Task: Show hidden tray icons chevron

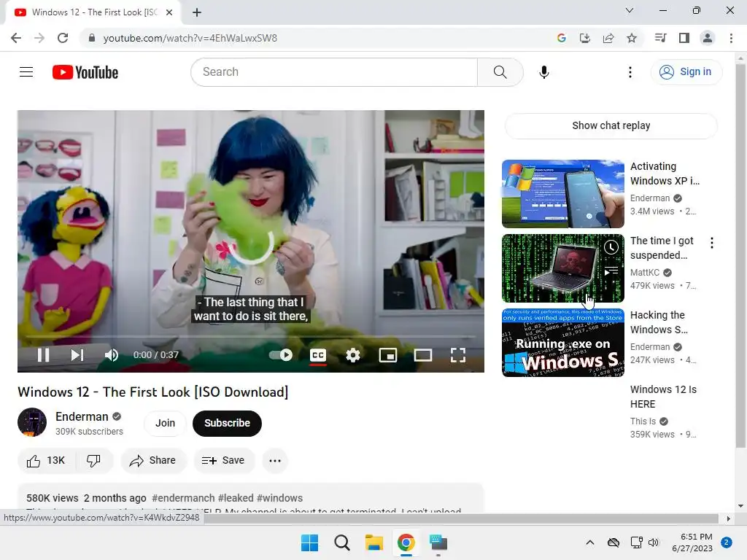Action: click(x=589, y=542)
